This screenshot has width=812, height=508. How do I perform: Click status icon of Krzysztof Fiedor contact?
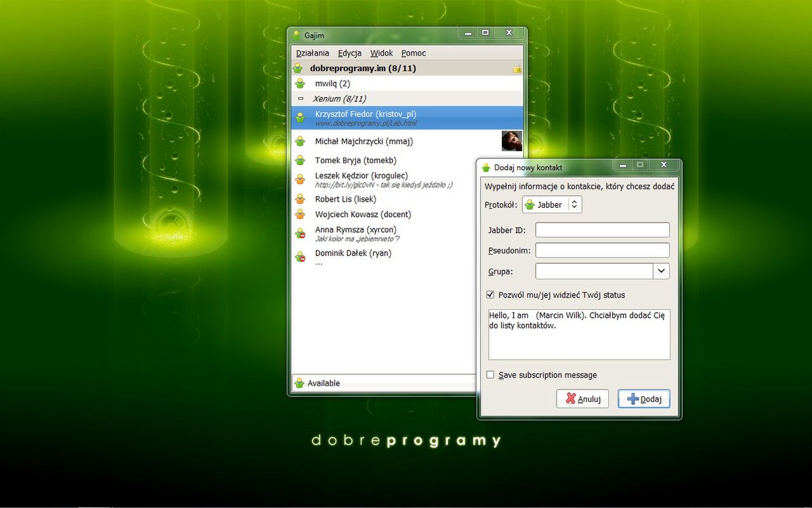point(301,117)
